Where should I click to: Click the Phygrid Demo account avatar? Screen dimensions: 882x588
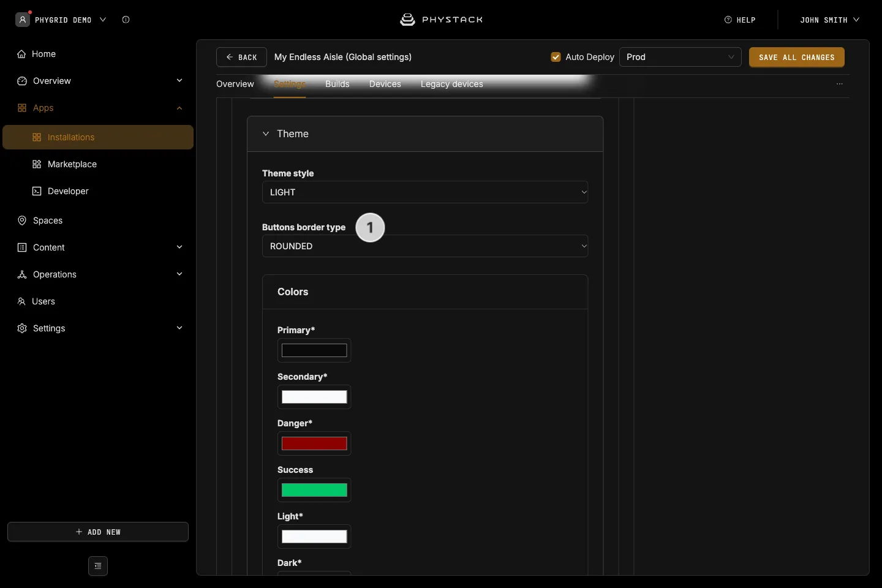23,20
